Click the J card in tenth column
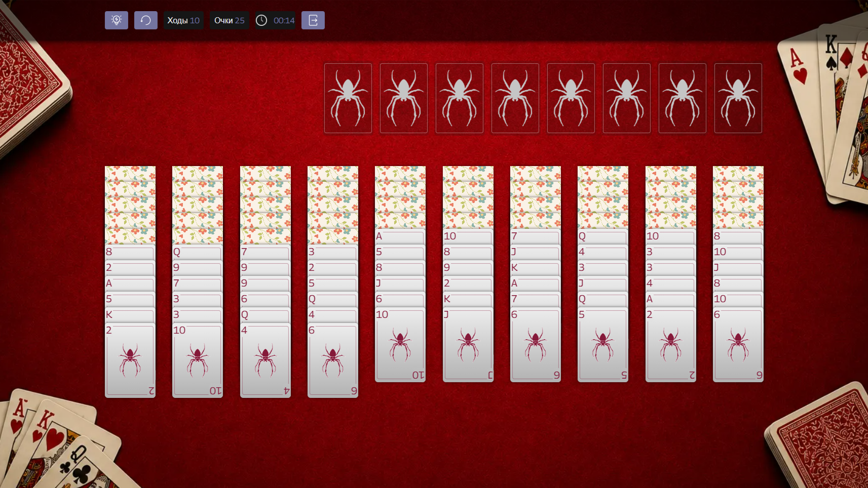 738,268
